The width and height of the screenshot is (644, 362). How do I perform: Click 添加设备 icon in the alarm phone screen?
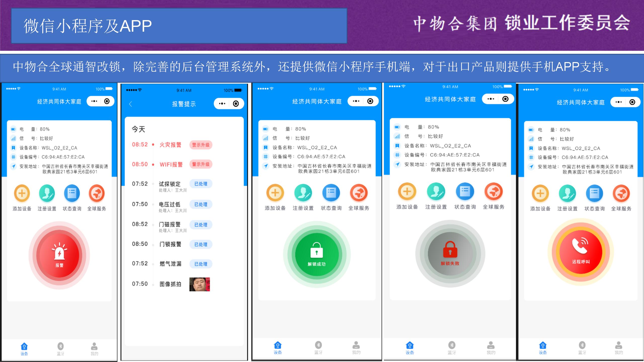click(22, 194)
